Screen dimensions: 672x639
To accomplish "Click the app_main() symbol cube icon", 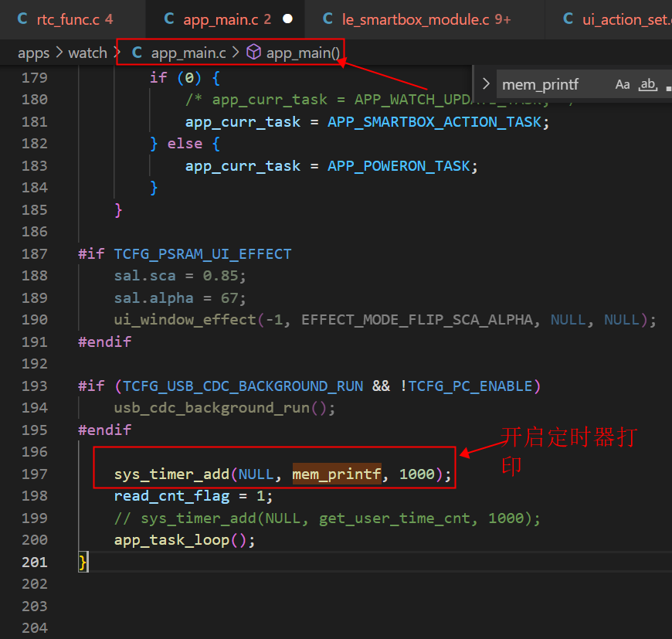I will (x=253, y=53).
